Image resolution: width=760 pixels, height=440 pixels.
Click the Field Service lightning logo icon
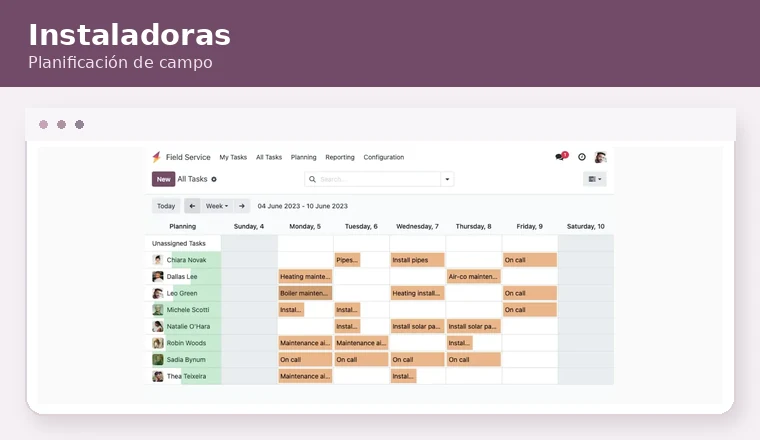[x=156, y=157]
